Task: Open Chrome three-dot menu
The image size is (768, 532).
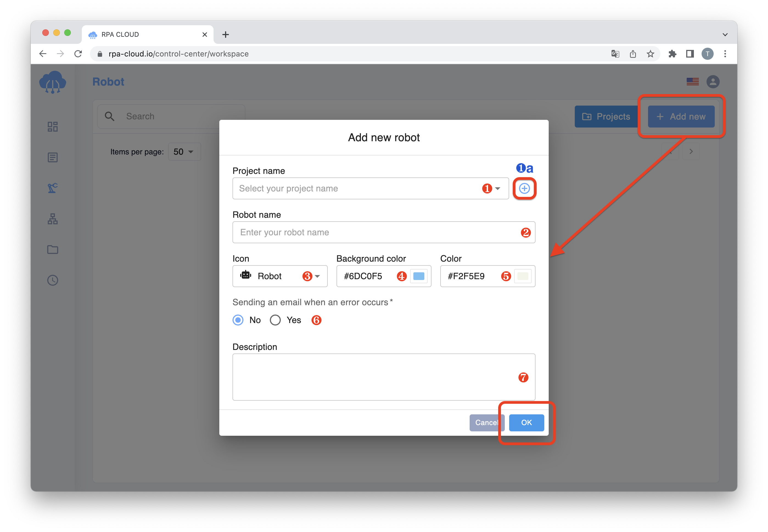Action: [725, 54]
